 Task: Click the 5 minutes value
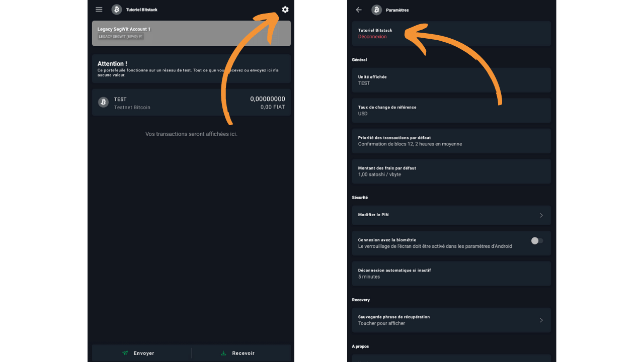point(369,277)
